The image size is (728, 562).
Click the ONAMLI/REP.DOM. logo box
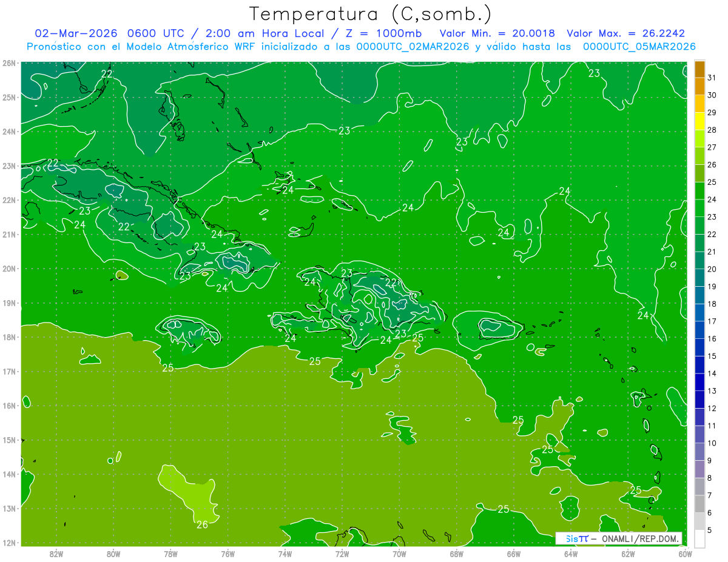(618, 538)
